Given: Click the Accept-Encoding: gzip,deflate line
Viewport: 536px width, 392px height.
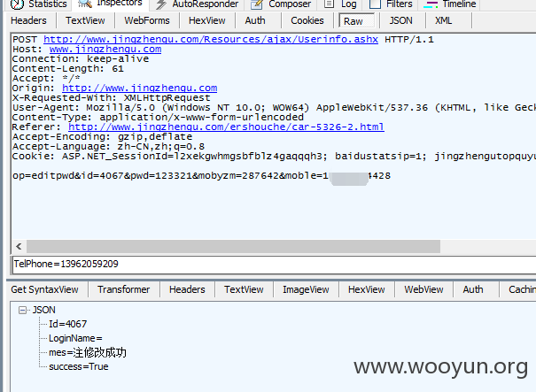Looking at the screenshot, I should click(x=102, y=137).
